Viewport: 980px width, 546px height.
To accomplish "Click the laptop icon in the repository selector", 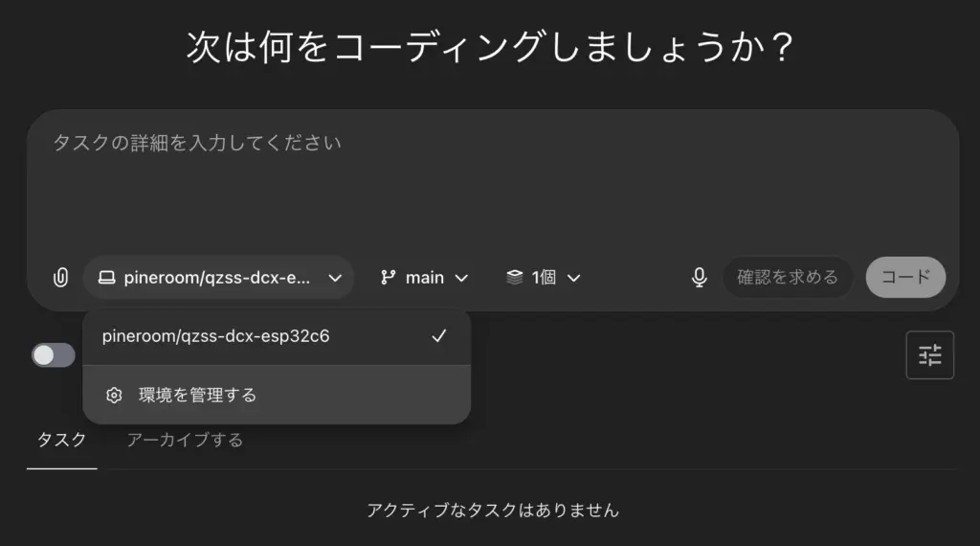I will 106,278.
